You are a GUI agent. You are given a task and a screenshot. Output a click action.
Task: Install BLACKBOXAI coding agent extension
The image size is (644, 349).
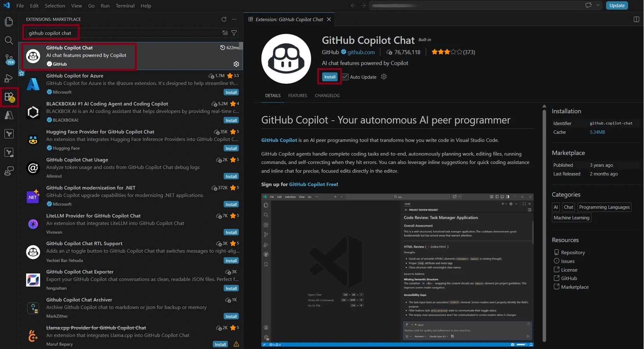coord(231,120)
